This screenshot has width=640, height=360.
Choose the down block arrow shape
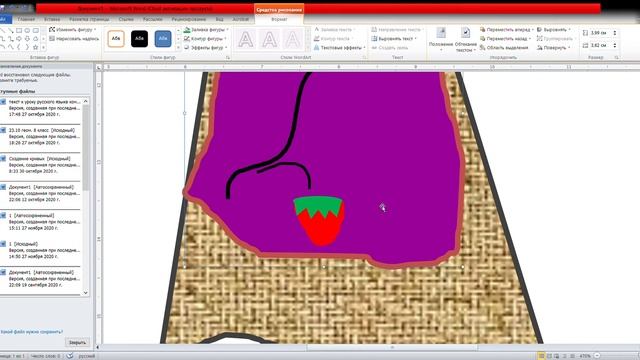tap(27, 39)
